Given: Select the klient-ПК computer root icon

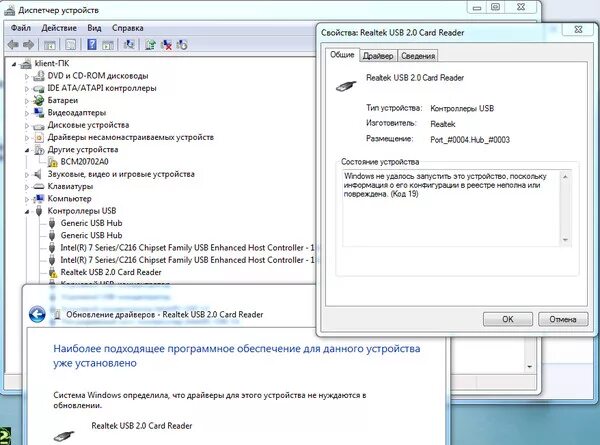Looking at the screenshot, I should 26,64.
